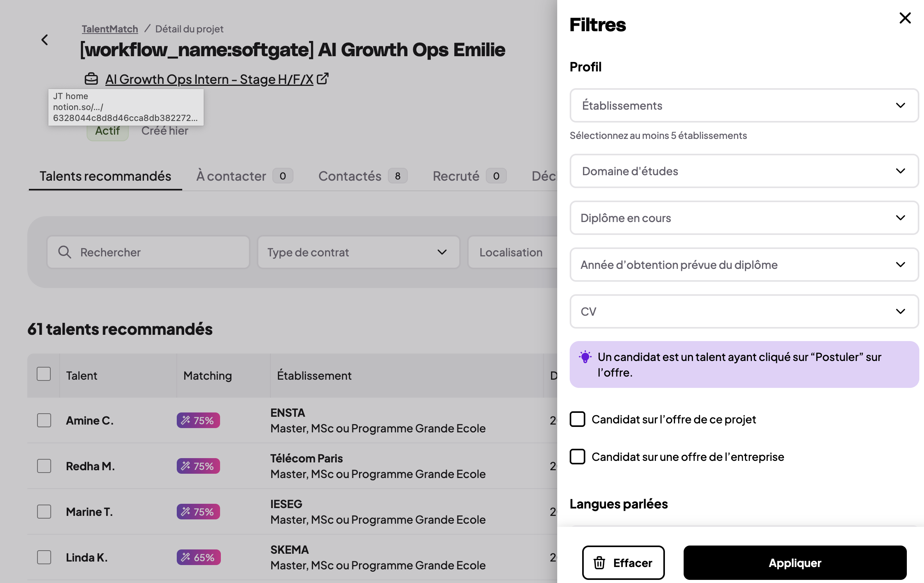Click the lightbulb icon in info banner
This screenshot has height=583, width=924.
coord(585,357)
